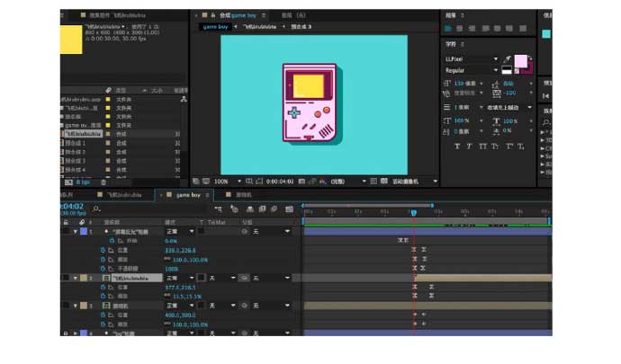Toggle the draft 3D icon in timeline toolbar

pos(235,209)
